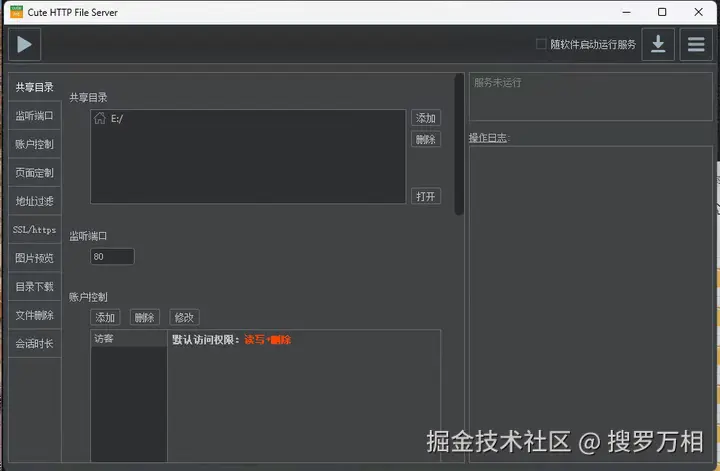The height and width of the screenshot is (471, 720).
Task: Go to the 会话时长 sidebar tab
Action: [35, 343]
